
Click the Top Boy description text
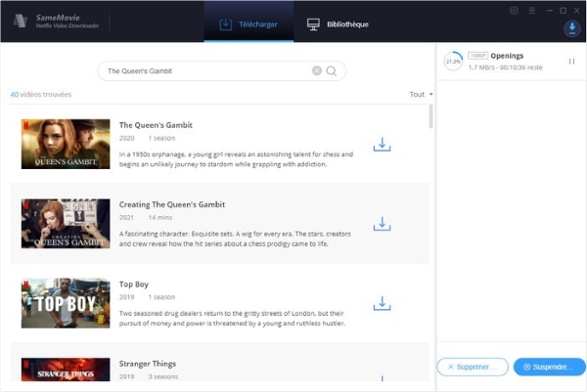pyautogui.click(x=232, y=319)
